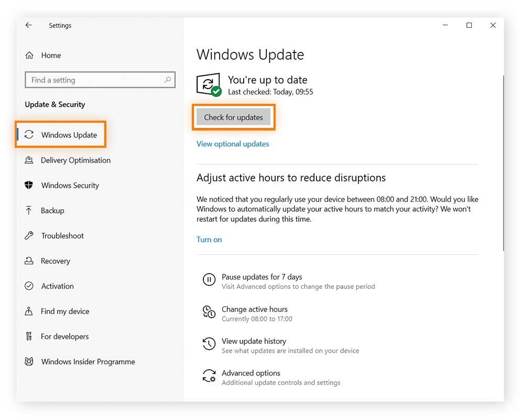Open the Recovery section
Image resolution: width=522 pixels, height=420 pixels.
tap(55, 261)
